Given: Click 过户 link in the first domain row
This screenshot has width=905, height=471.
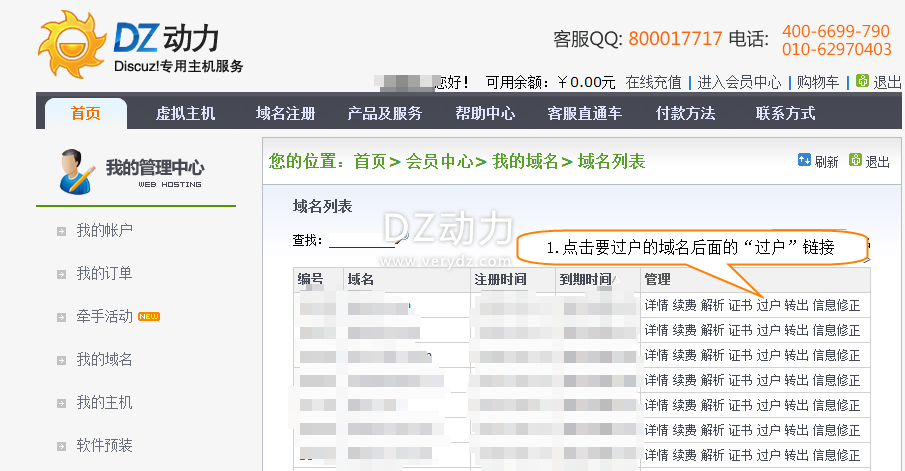Looking at the screenshot, I should pyautogui.click(x=768, y=305).
